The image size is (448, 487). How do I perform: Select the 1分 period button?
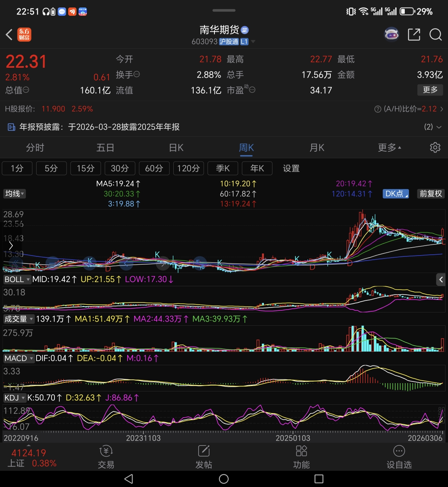17,168
